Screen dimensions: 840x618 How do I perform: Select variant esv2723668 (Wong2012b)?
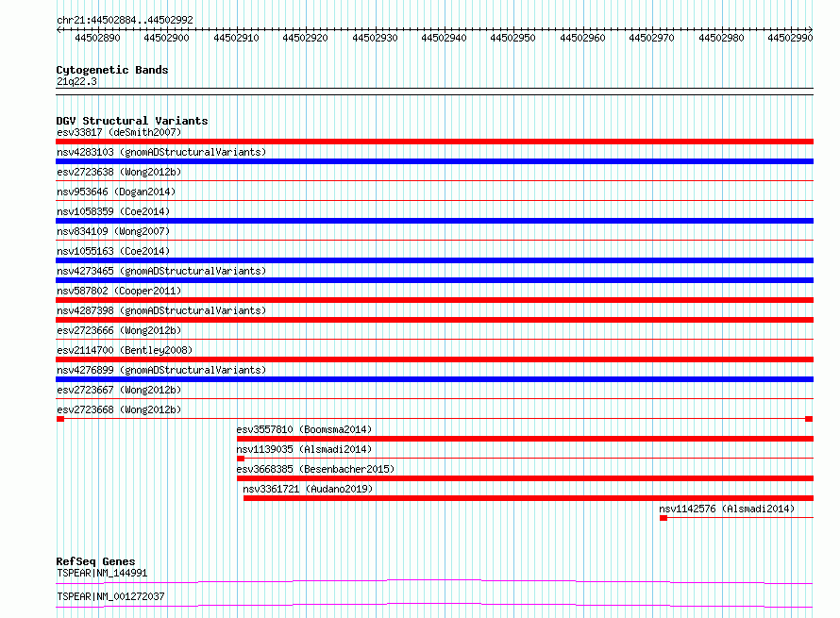pos(119,409)
